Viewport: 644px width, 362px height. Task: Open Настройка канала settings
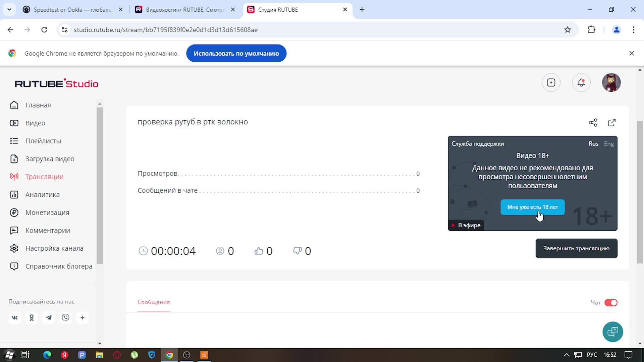54,248
